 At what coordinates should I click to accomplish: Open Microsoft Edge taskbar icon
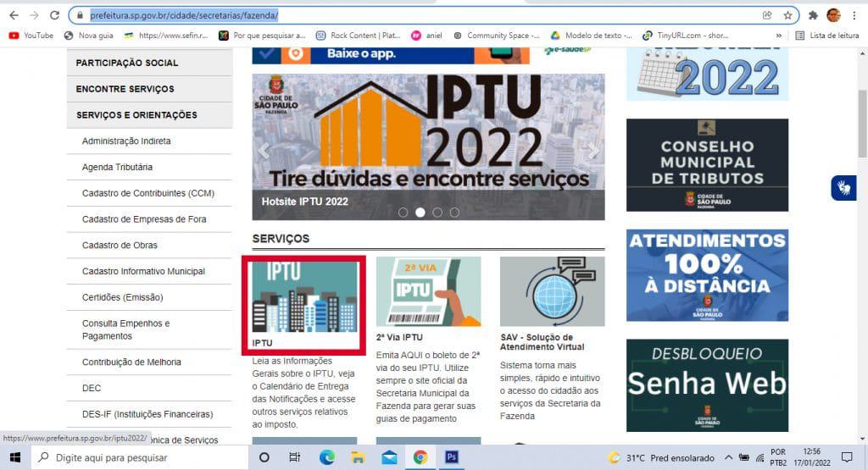coord(326,457)
